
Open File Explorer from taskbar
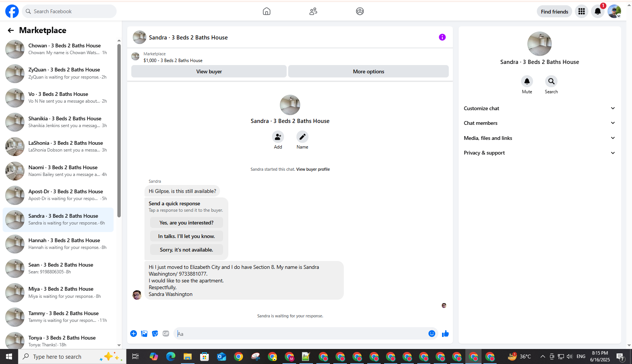click(x=187, y=356)
